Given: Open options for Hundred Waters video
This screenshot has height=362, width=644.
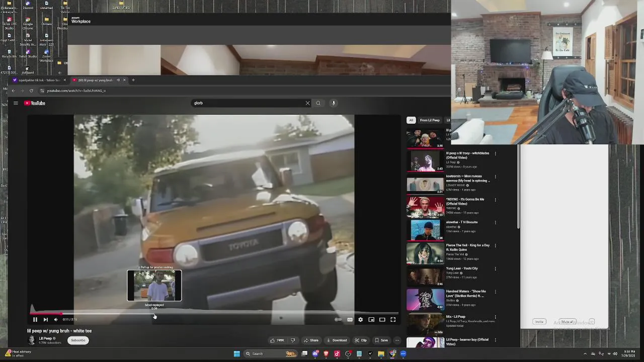Looking at the screenshot, I should tap(495, 292).
